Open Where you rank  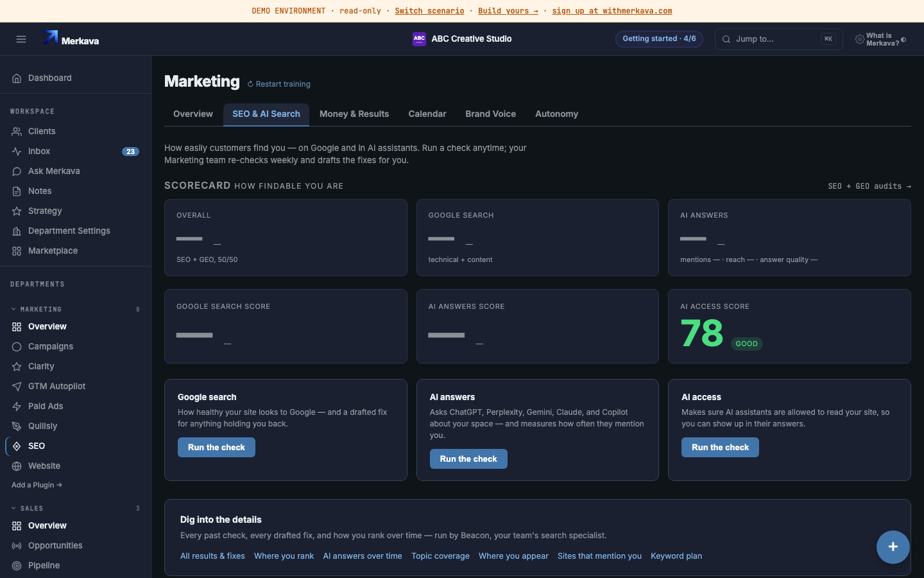pyautogui.click(x=284, y=556)
